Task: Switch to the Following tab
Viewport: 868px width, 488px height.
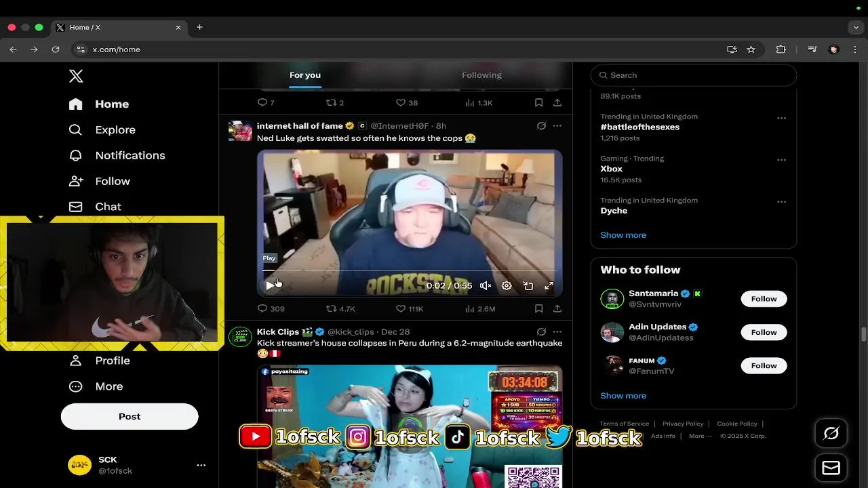Action: [481, 75]
